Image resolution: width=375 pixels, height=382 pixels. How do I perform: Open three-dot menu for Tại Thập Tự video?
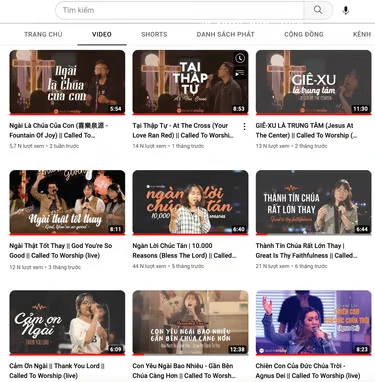click(x=244, y=126)
